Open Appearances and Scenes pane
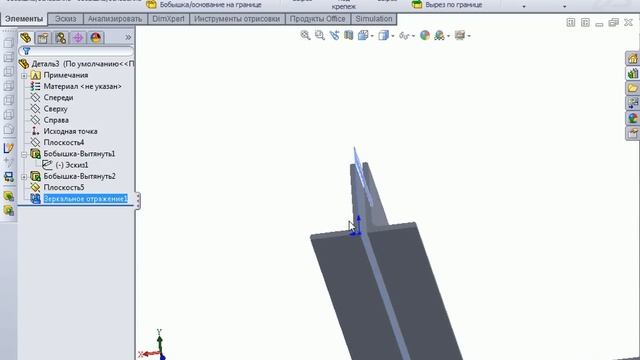The width and height of the screenshot is (640, 360). pyautogui.click(x=633, y=118)
